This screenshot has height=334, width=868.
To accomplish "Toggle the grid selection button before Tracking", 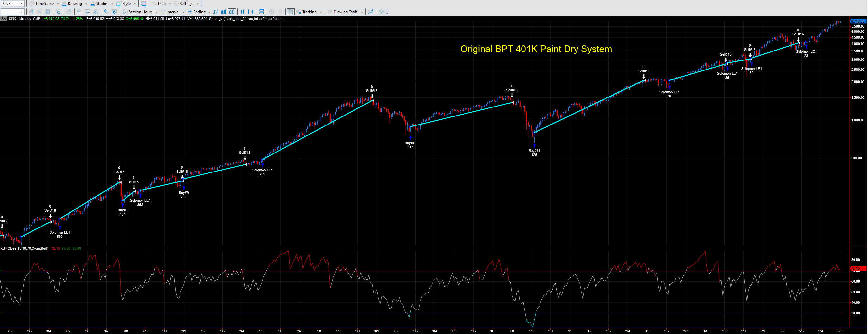I will tap(290, 12).
